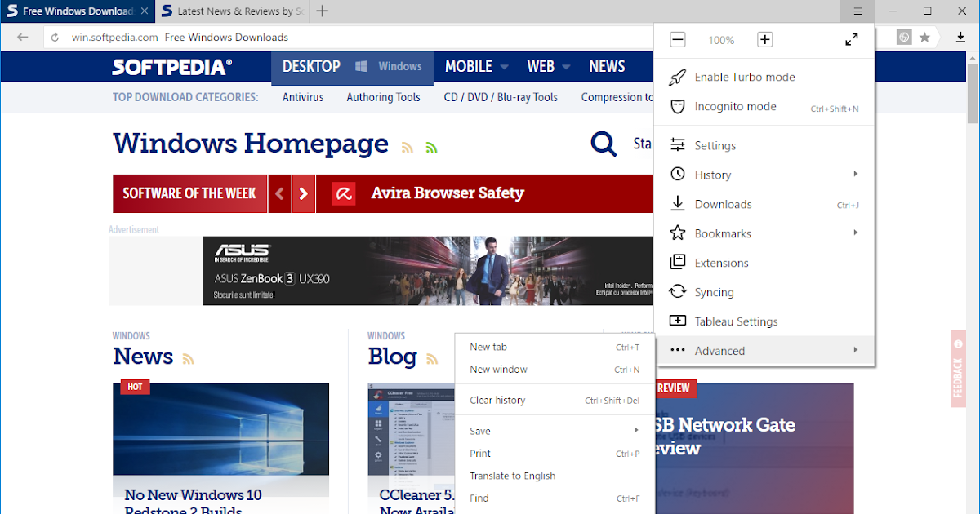
Task: Open Extensions from the menu
Action: (764, 263)
